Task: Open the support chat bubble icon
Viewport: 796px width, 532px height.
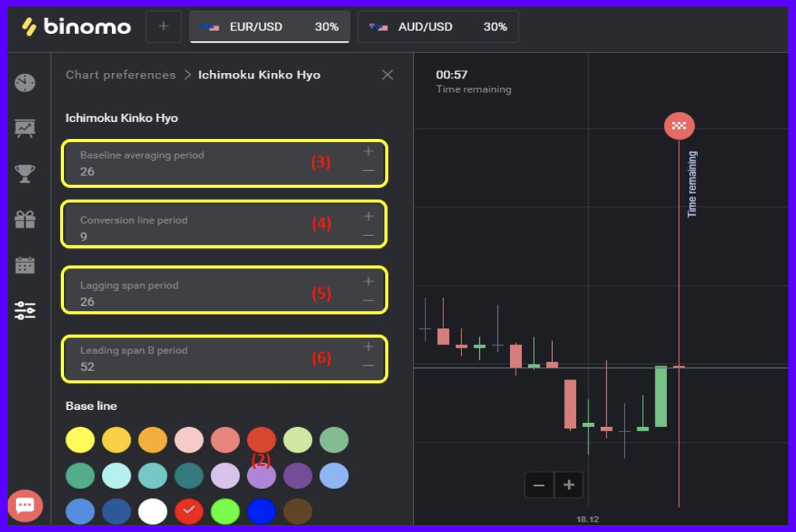Action: [26, 505]
